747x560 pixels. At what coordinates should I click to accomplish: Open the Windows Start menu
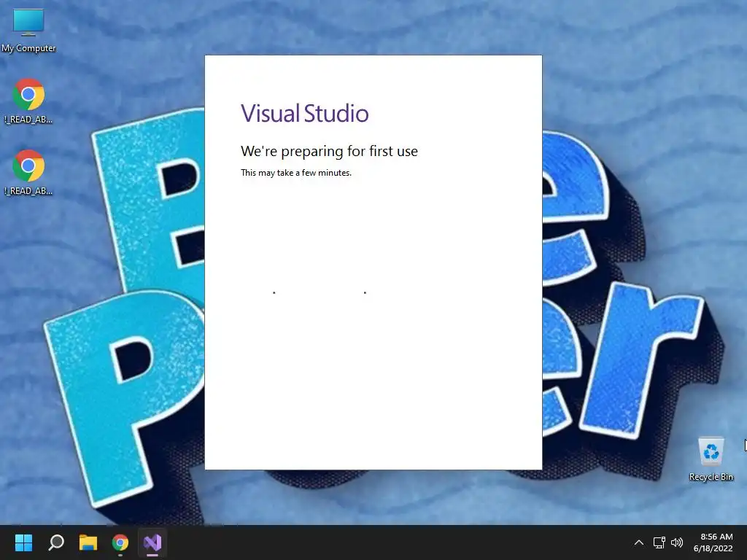23,542
